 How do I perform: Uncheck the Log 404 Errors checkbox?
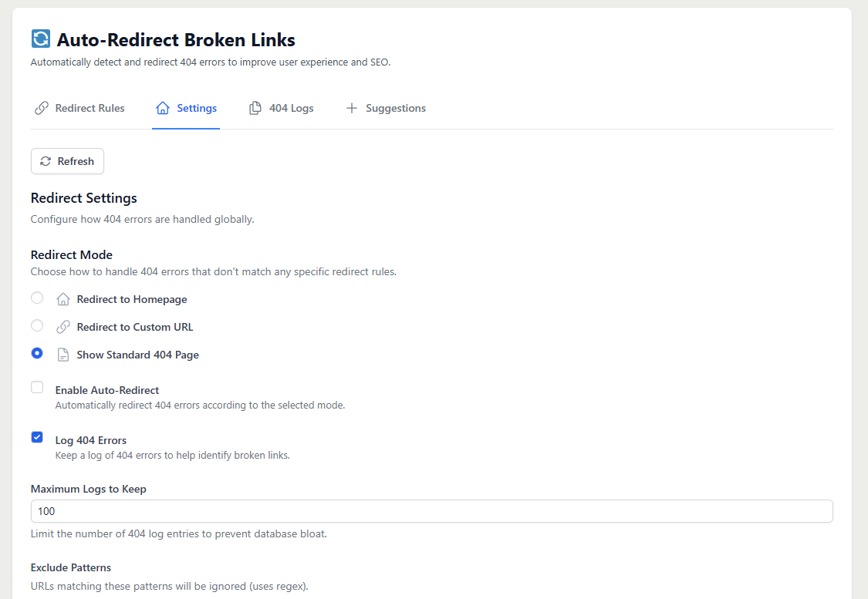[x=37, y=437]
